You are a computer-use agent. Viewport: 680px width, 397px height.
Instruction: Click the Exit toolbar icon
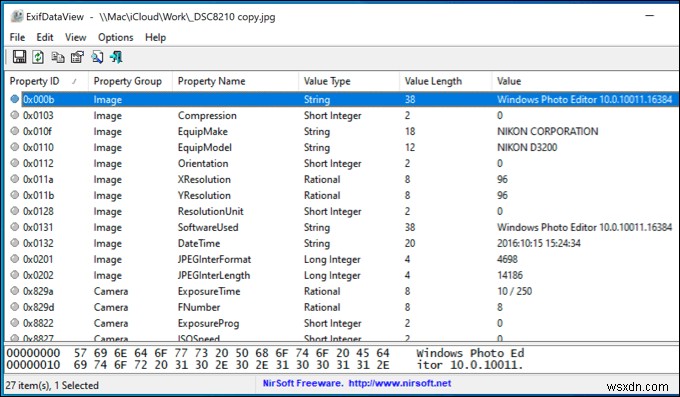(116, 57)
